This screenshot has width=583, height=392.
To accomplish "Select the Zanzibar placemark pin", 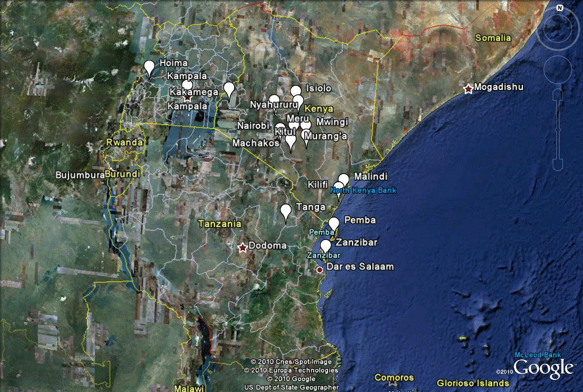I will (325, 246).
